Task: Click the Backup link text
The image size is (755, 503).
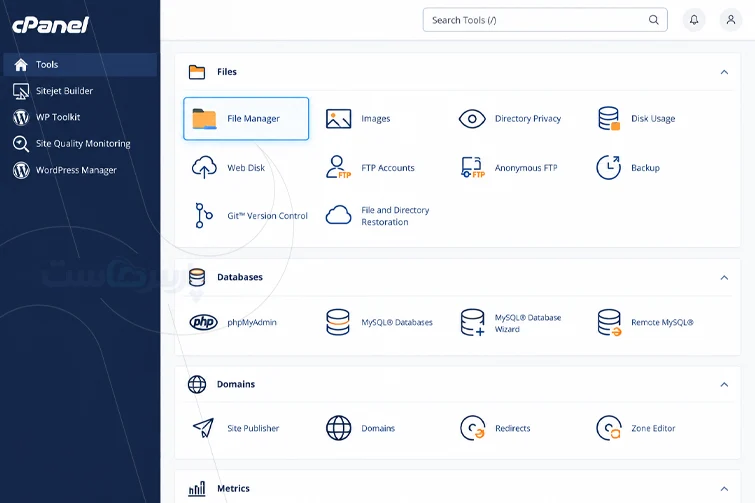Action: point(645,168)
